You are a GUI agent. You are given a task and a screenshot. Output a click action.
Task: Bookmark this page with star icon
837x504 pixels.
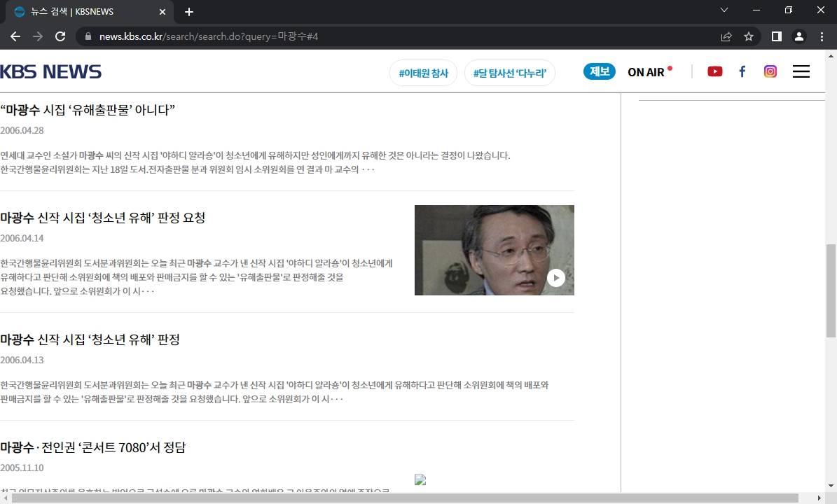(748, 36)
